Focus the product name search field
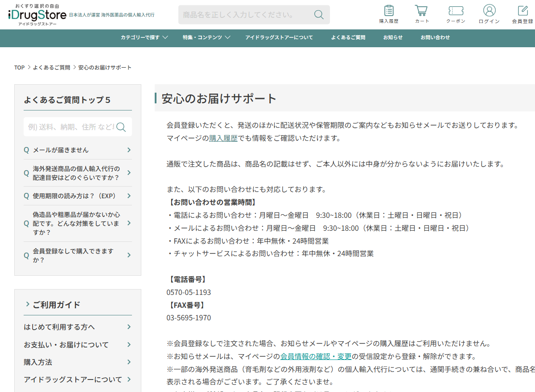Image resolution: width=535 pixels, height=392 pixels. click(x=246, y=15)
